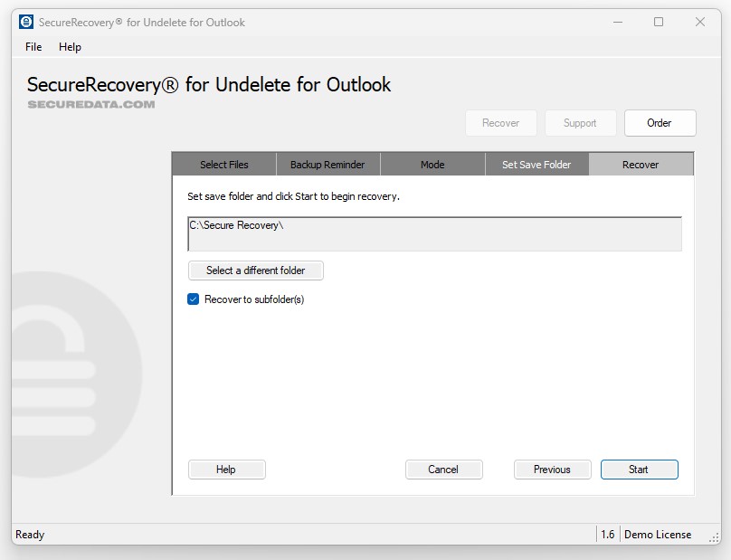Image resolution: width=731 pixels, height=560 pixels.
Task: Uncheck Recover to subfolder(s) checkbox
Action: 194,299
